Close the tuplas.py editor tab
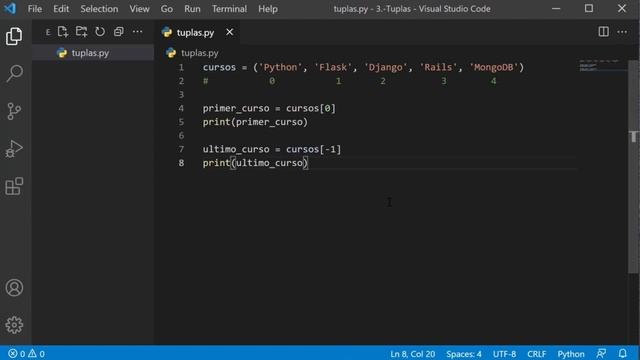 click(x=230, y=32)
